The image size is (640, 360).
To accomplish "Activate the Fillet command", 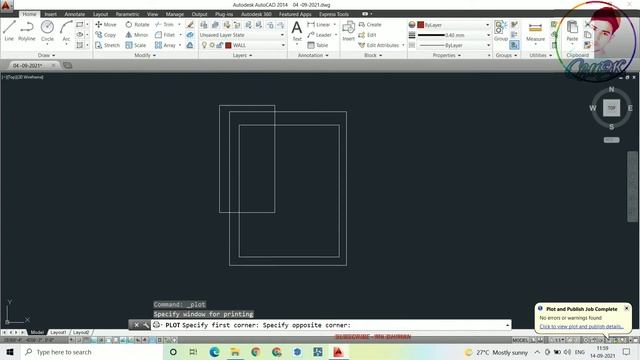I will 165,35.
